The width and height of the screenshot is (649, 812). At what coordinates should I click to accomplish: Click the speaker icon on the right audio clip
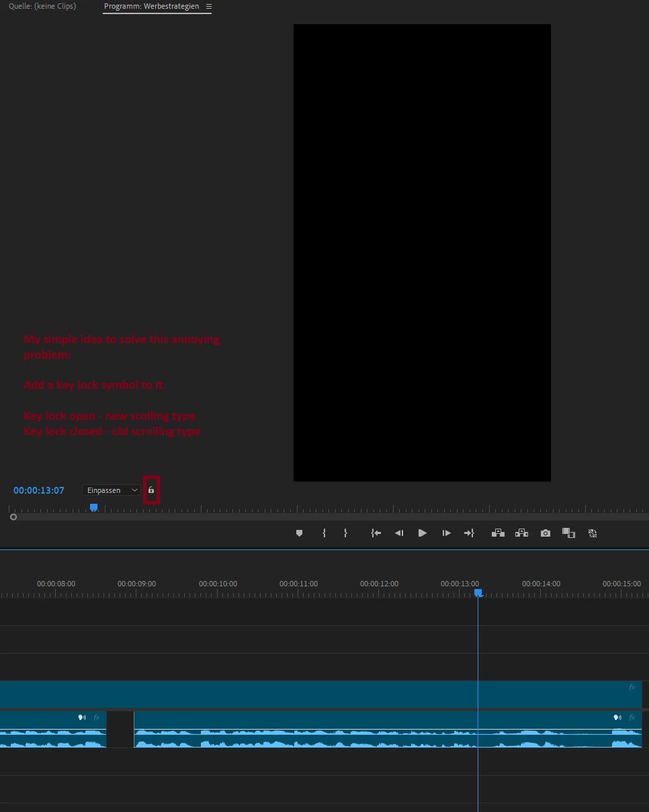click(x=617, y=717)
